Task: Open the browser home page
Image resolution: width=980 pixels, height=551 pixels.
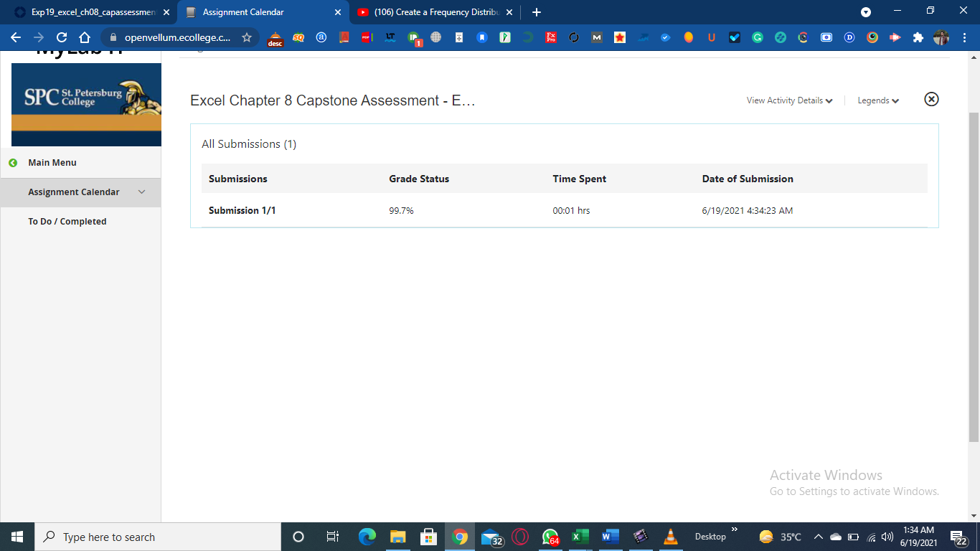Action: pos(85,37)
